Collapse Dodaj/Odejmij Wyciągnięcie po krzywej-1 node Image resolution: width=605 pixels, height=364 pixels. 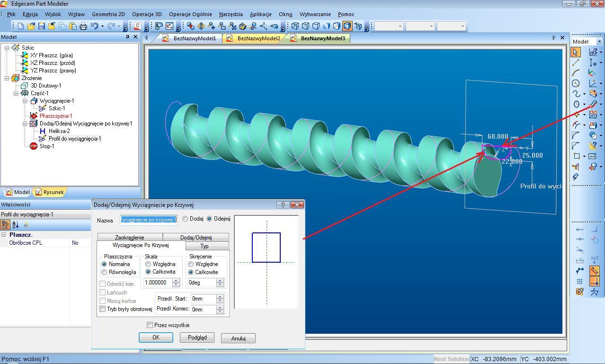pyautogui.click(x=25, y=124)
